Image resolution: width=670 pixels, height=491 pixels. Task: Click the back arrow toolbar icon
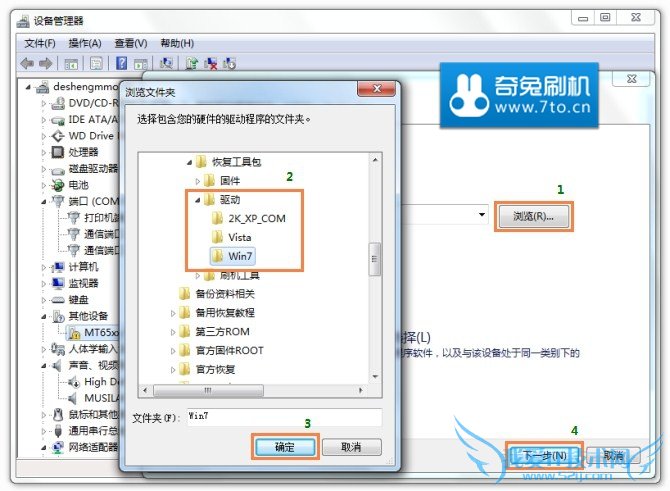tap(27, 64)
